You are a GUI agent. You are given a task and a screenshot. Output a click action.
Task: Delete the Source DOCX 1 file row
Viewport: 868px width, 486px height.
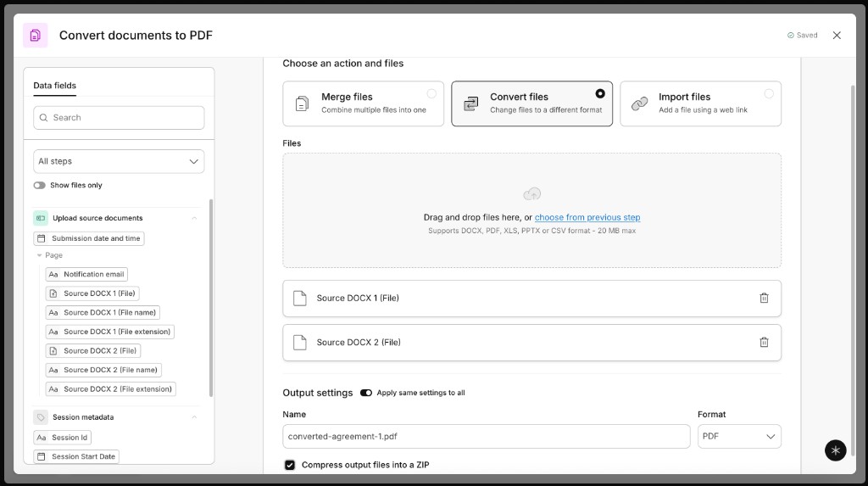[x=764, y=299]
